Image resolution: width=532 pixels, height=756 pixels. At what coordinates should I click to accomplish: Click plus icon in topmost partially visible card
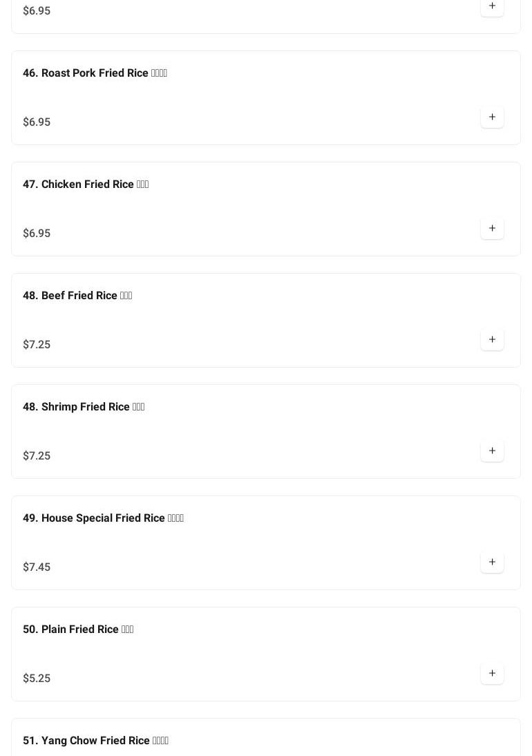click(x=492, y=6)
